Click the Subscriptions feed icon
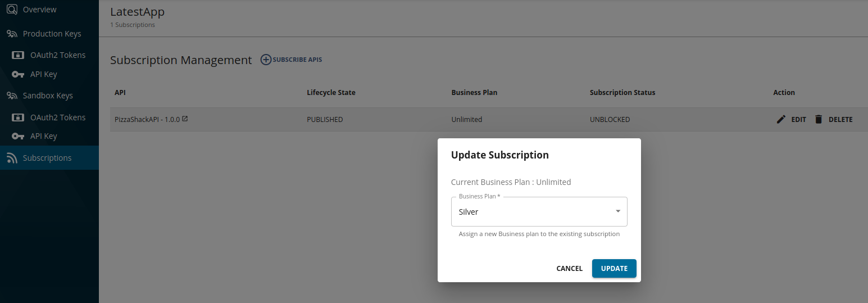Image resolution: width=868 pixels, height=303 pixels. coord(12,158)
